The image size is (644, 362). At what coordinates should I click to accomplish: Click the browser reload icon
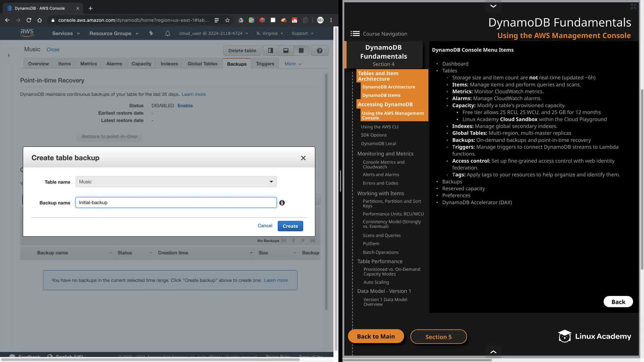pyautogui.click(x=29, y=20)
